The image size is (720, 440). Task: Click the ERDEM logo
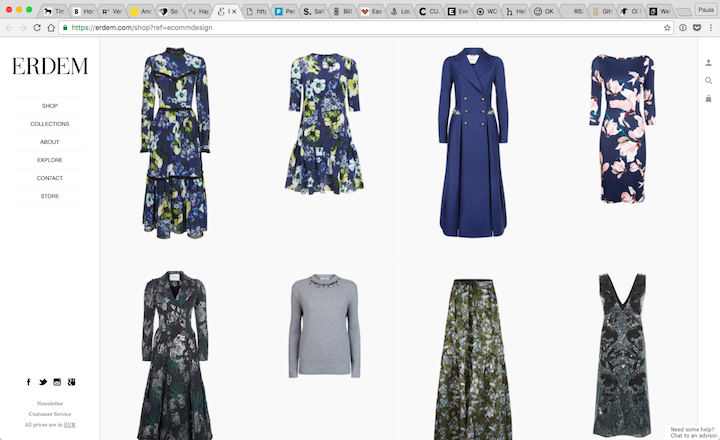(x=50, y=67)
